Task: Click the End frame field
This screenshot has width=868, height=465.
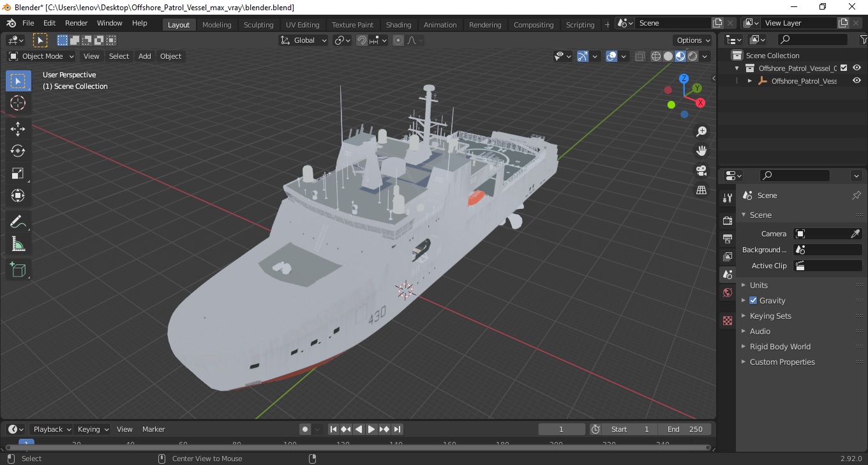Action: [x=685, y=429]
